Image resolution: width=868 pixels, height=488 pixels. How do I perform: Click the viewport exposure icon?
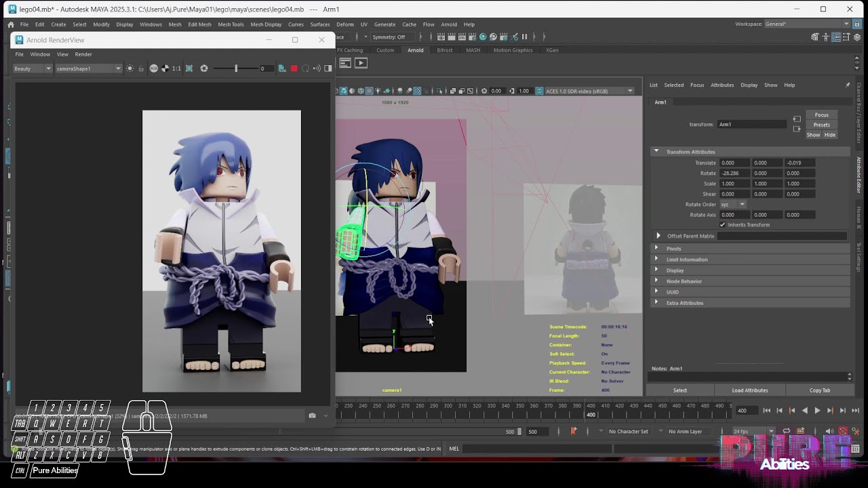[x=484, y=91]
